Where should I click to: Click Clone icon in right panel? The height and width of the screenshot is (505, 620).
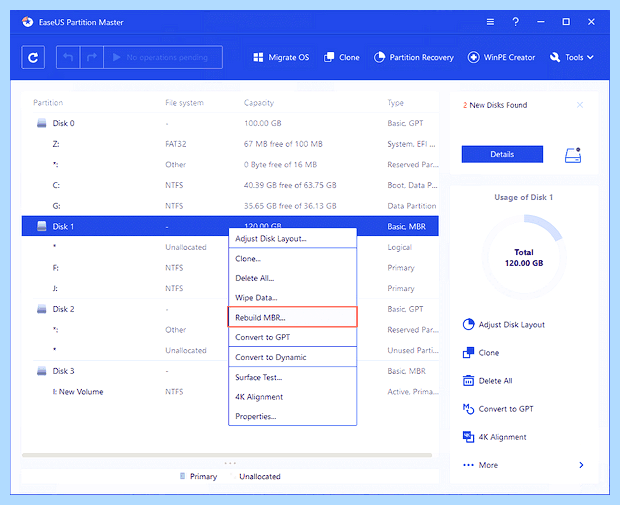pos(468,352)
